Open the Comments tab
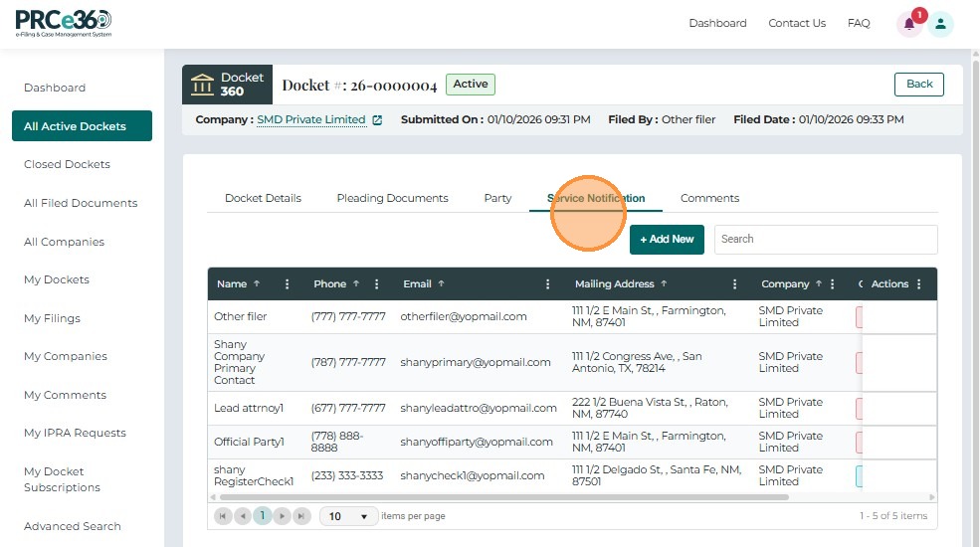The image size is (980, 547). [x=709, y=198]
